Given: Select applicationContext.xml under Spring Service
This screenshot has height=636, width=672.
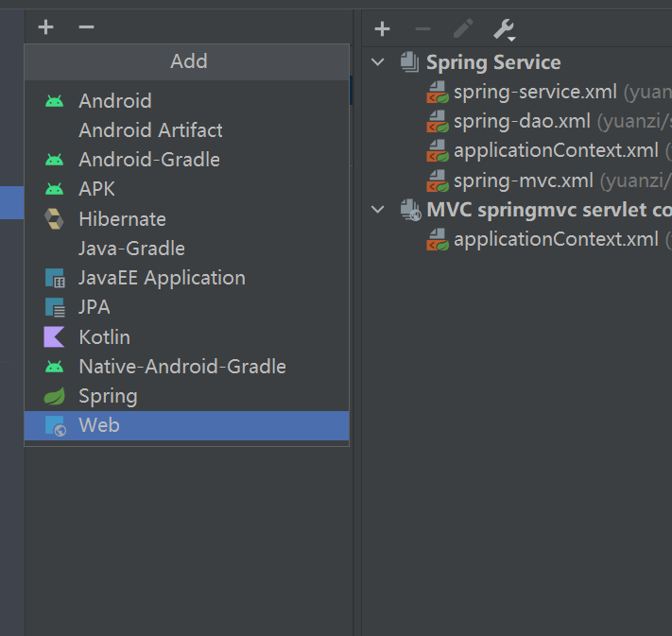Looking at the screenshot, I should point(556,151).
